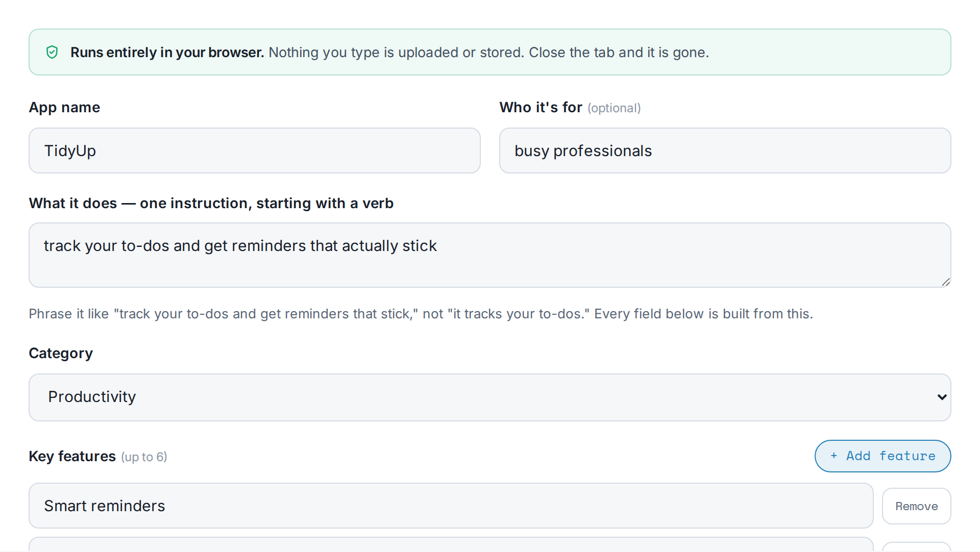Viewport: 980px width, 552px height.
Task: Click the 'What it does — one instruction' label
Action: [x=211, y=204]
